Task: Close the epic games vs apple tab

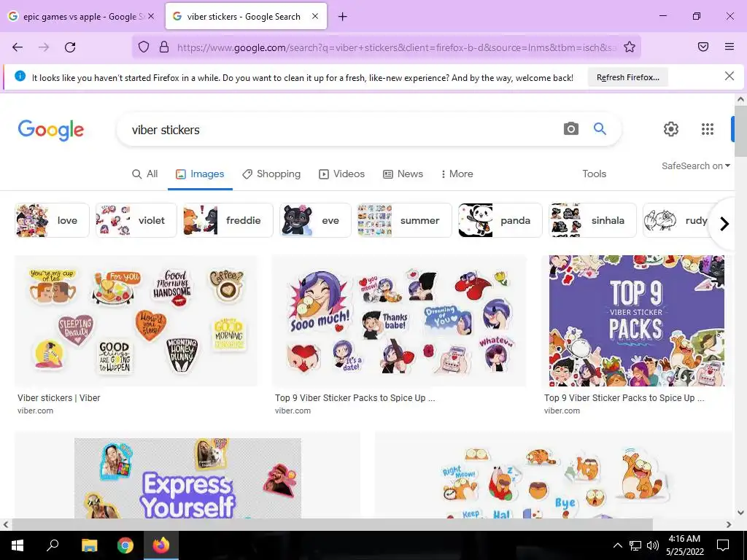Action: pos(151,16)
